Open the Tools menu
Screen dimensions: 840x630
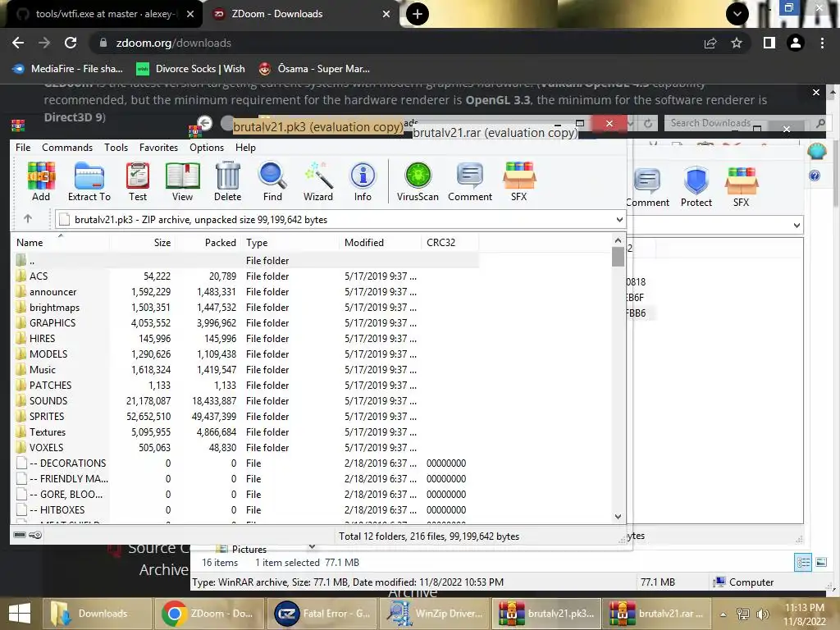click(x=116, y=148)
